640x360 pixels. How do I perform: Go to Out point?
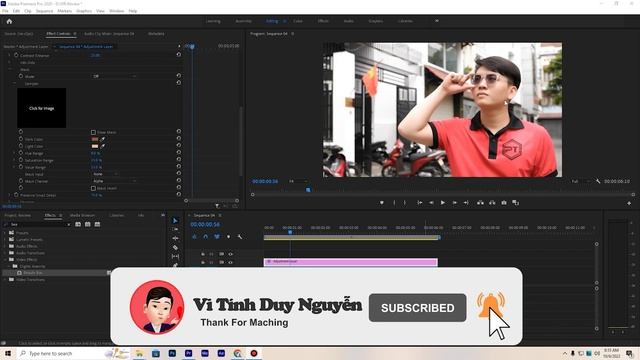click(466, 202)
